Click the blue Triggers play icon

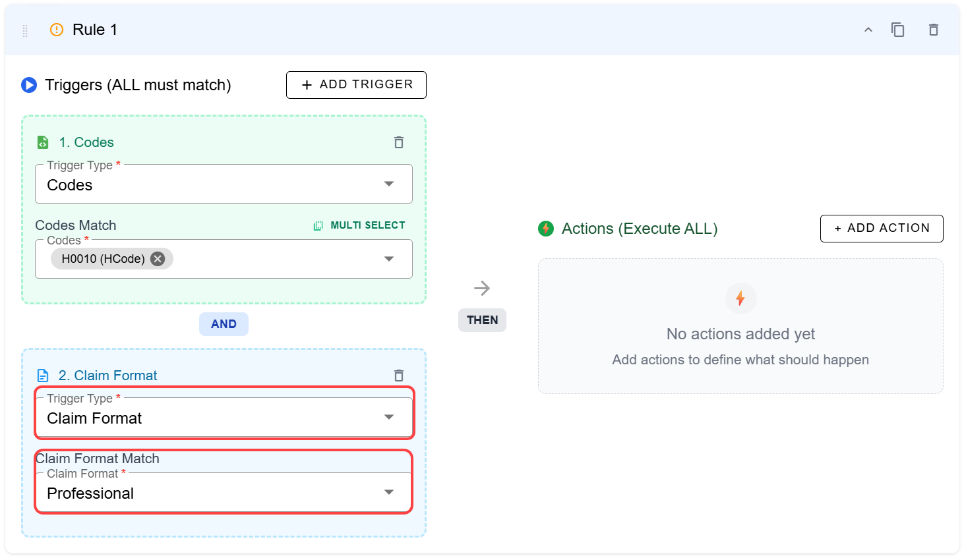click(29, 85)
